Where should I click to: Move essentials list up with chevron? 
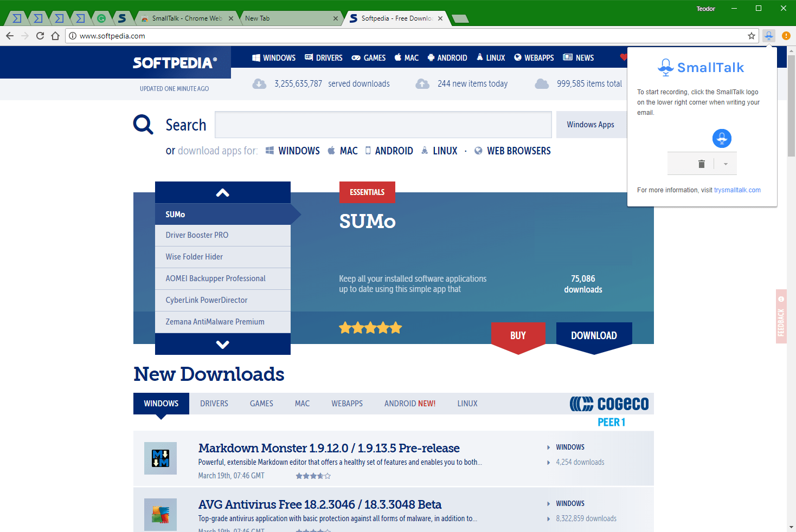tap(223, 192)
